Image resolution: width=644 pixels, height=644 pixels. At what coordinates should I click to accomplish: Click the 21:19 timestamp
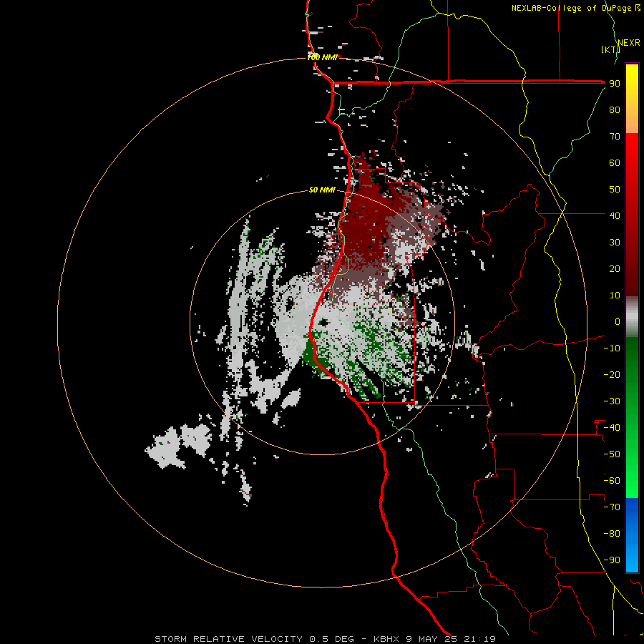point(479,639)
